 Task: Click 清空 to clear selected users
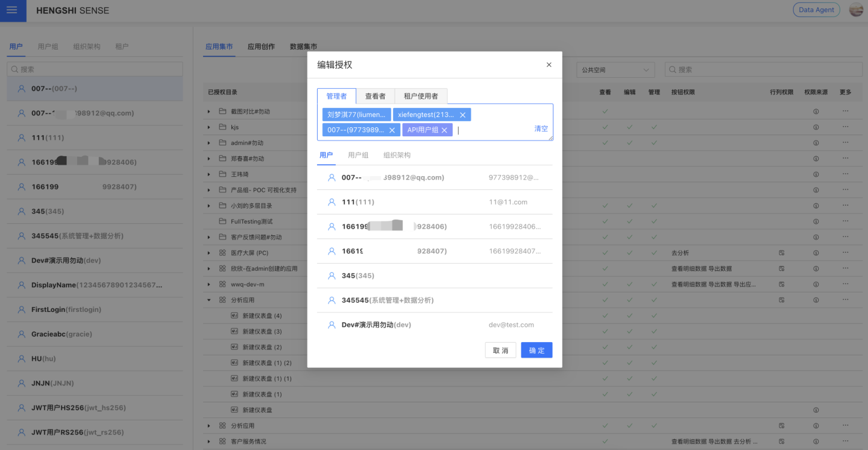(541, 128)
